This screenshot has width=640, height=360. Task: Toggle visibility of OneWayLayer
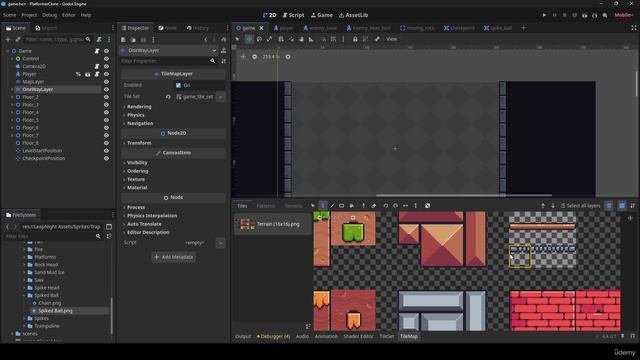point(106,89)
